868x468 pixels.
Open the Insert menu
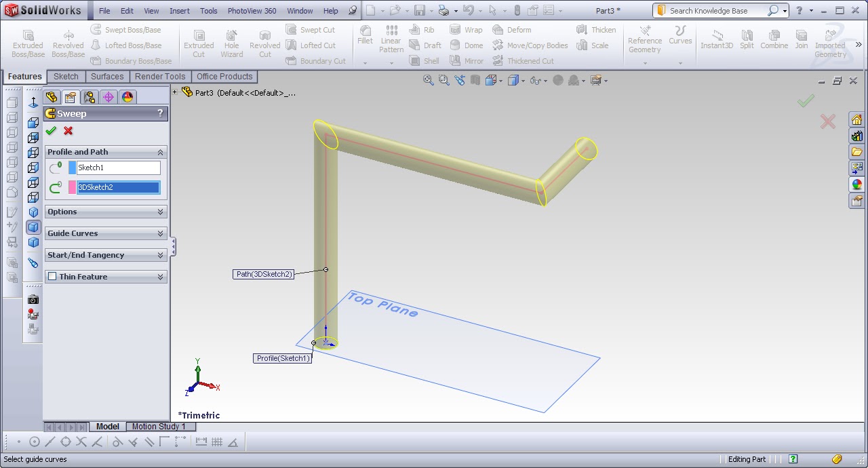coord(179,10)
